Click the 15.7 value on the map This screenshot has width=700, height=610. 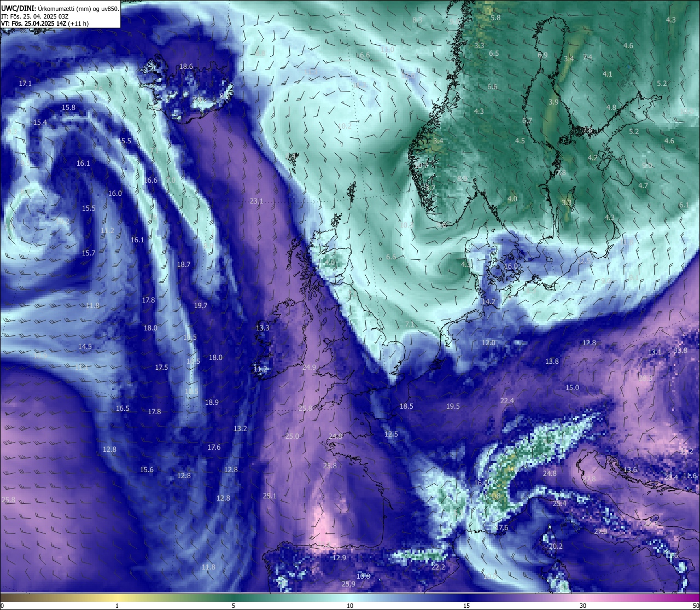89,253
